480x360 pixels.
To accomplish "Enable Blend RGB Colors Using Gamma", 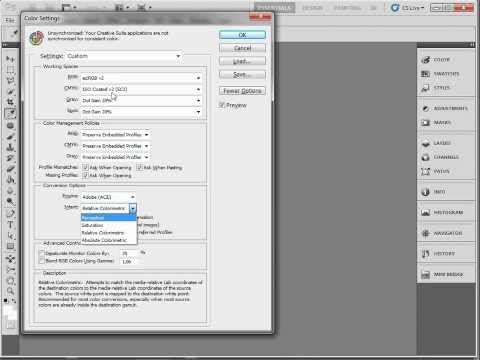I will pos(42,261).
